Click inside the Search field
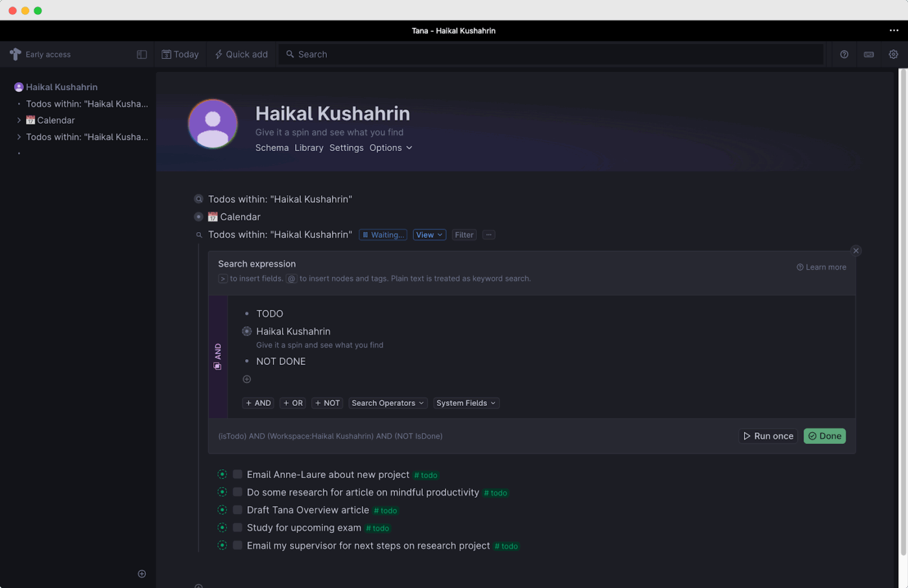 454,54
